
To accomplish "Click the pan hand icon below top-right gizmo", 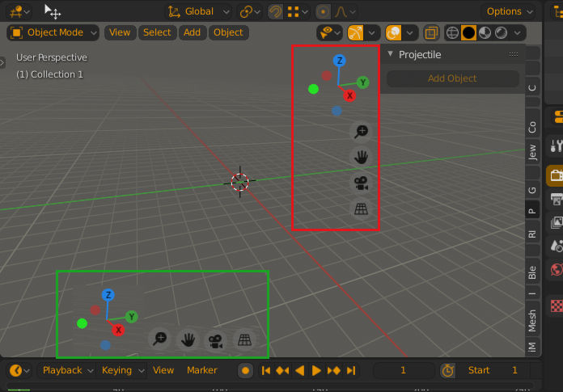I will coord(361,158).
